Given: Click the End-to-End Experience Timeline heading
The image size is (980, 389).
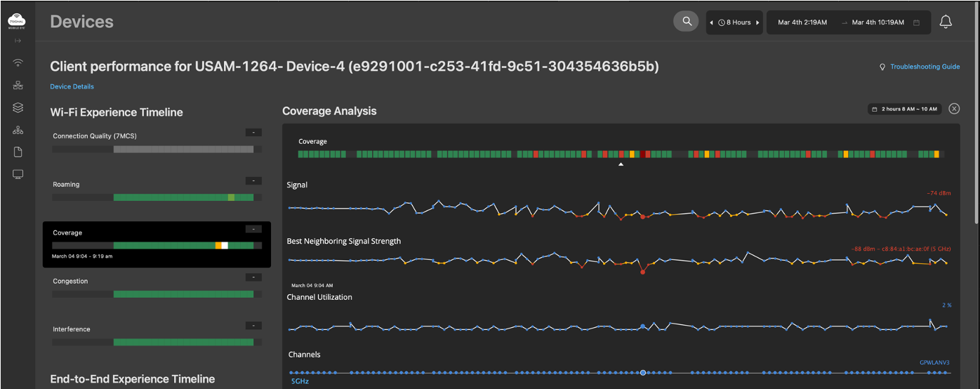Looking at the screenshot, I should pos(133,379).
